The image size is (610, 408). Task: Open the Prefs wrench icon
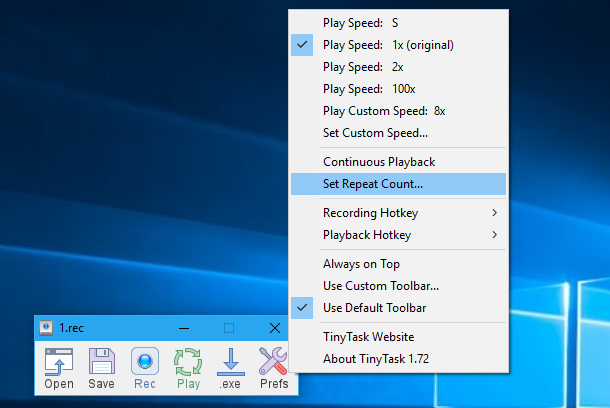tap(274, 368)
